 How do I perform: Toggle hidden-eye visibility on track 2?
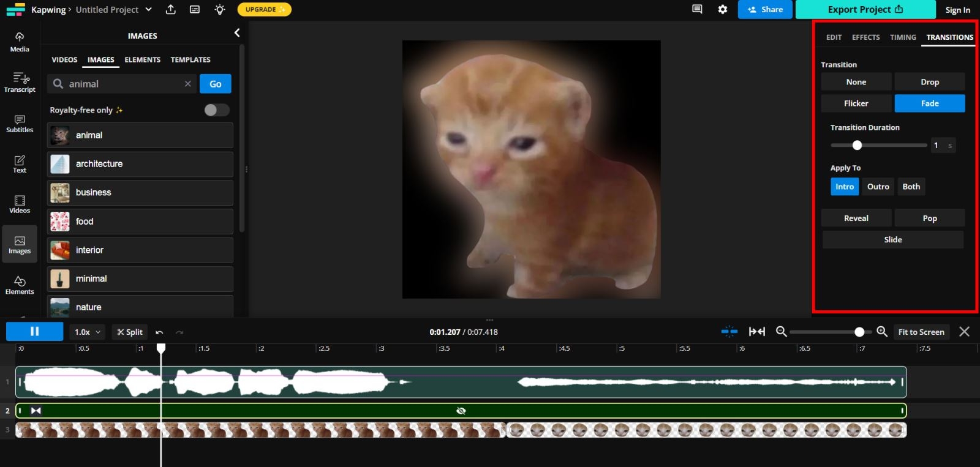click(461, 411)
